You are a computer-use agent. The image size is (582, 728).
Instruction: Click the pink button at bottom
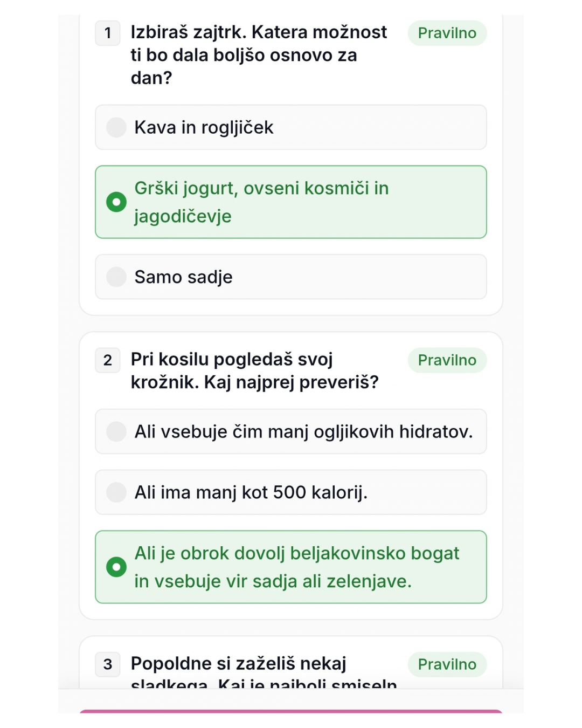point(291,711)
